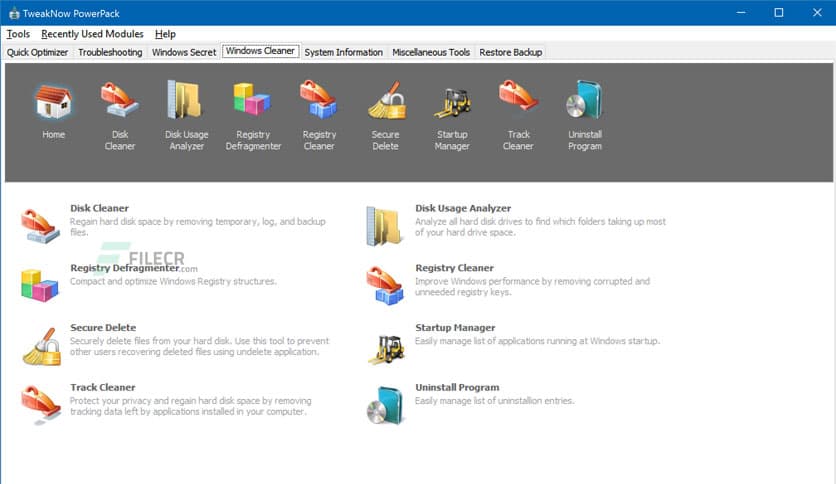This screenshot has width=836, height=484.
Task: Switch to Miscellaneous Tools tab
Action: coord(431,52)
